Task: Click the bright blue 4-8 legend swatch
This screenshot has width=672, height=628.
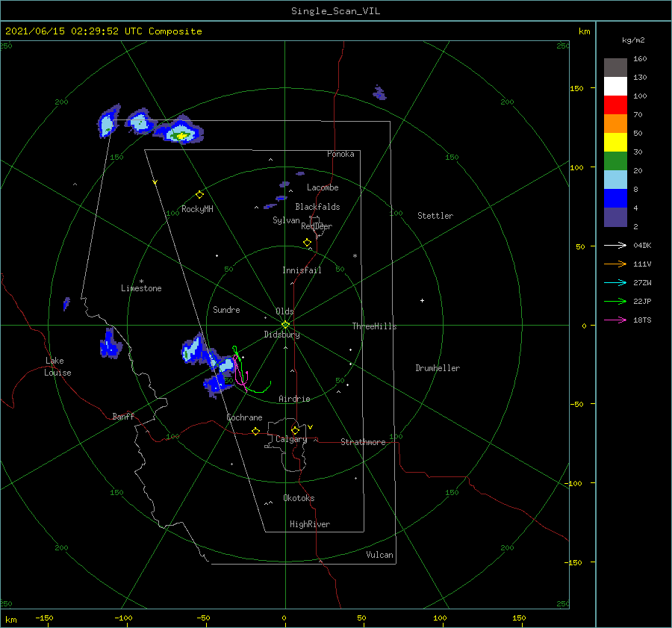Action: (615, 198)
